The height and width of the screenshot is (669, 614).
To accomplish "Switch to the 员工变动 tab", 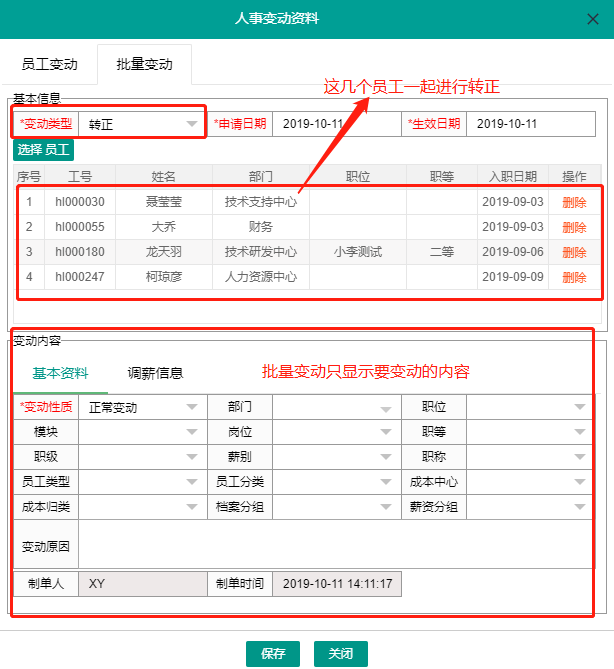I will 49,64.
